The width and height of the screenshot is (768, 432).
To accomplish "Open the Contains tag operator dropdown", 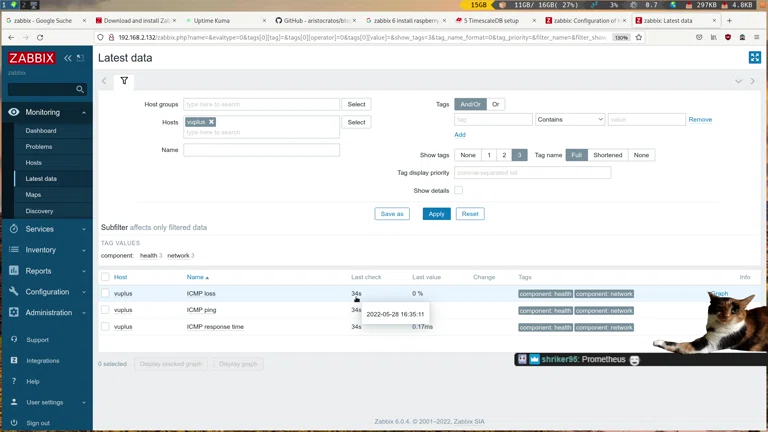I will point(569,119).
